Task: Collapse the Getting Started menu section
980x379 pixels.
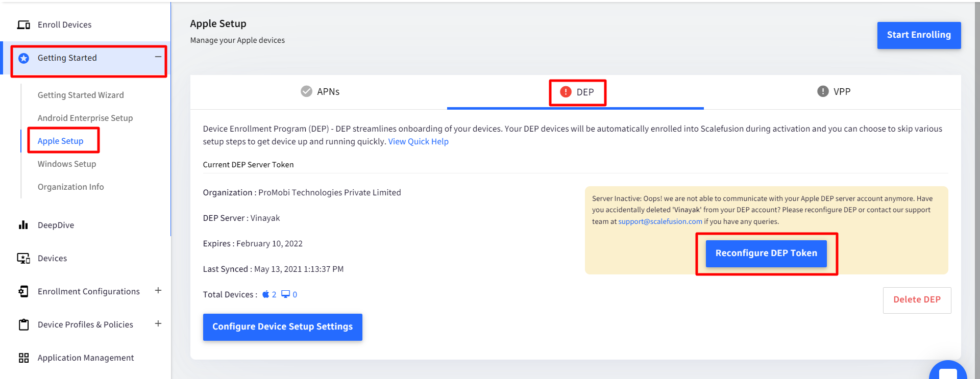Action: (x=158, y=57)
